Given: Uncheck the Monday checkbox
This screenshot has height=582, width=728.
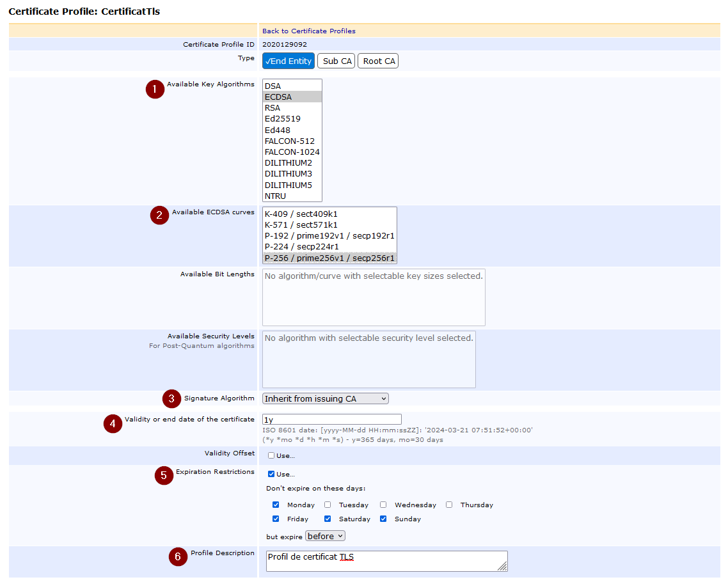Looking at the screenshot, I should pos(276,505).
